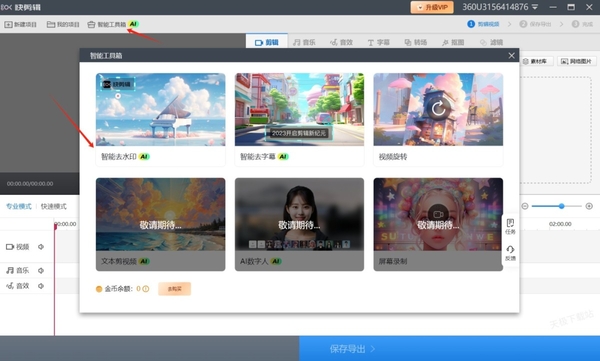Image resolution: width=600 pixels, height=361 pixels.
Task: Click the blue 保存导出 export button
Action: click(450, 349)
